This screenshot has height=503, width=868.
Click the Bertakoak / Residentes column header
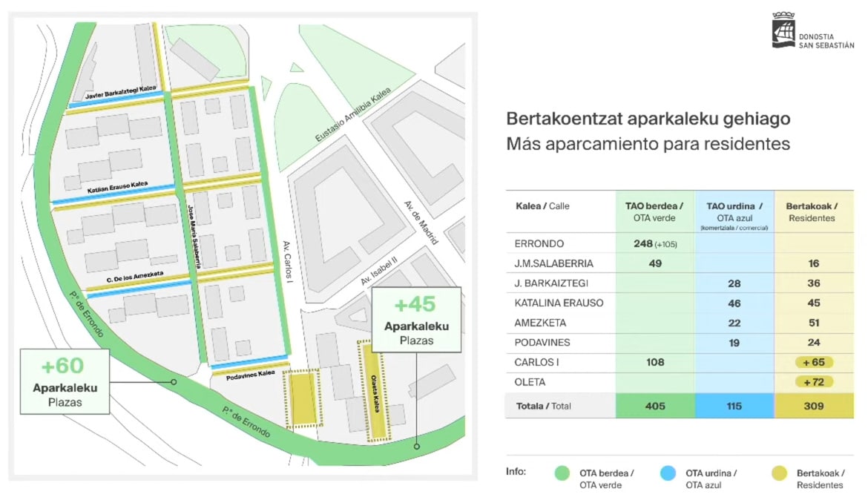click(812, 211)
